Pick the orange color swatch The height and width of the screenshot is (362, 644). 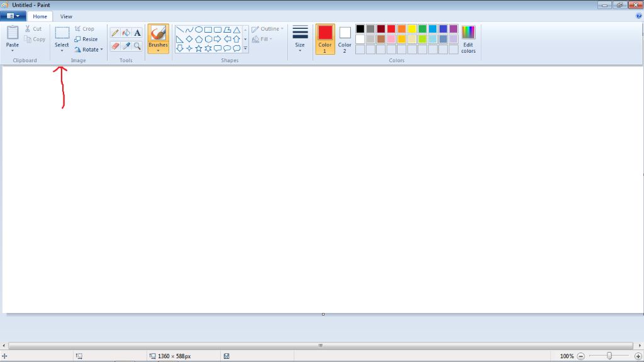pyautogui.click(x=402, y=29)
